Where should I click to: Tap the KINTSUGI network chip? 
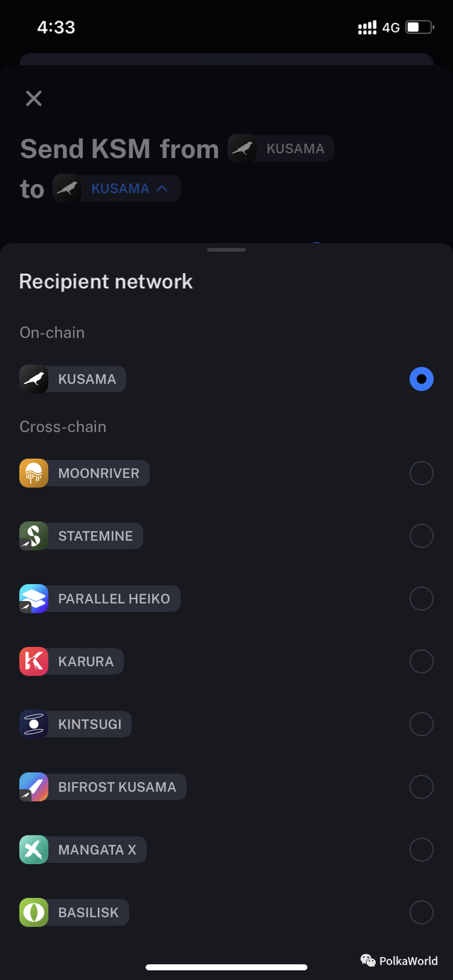click(x=89, y=724)
